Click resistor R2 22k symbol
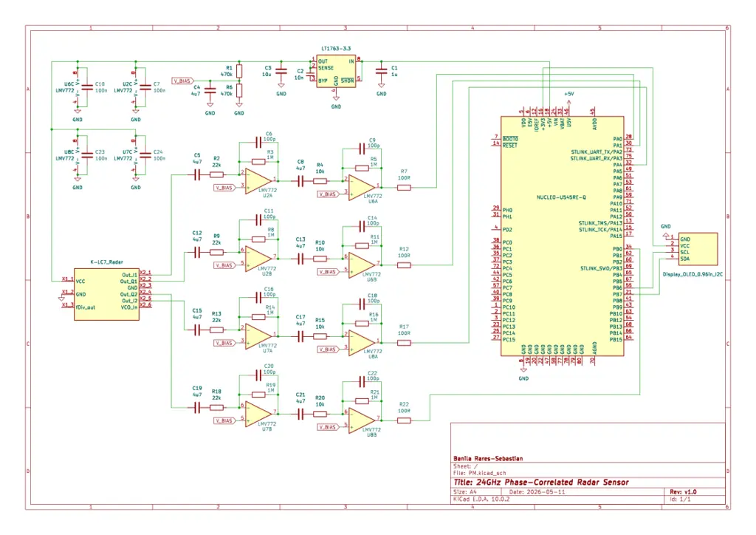Screen dimensions: 756x535 216,175
